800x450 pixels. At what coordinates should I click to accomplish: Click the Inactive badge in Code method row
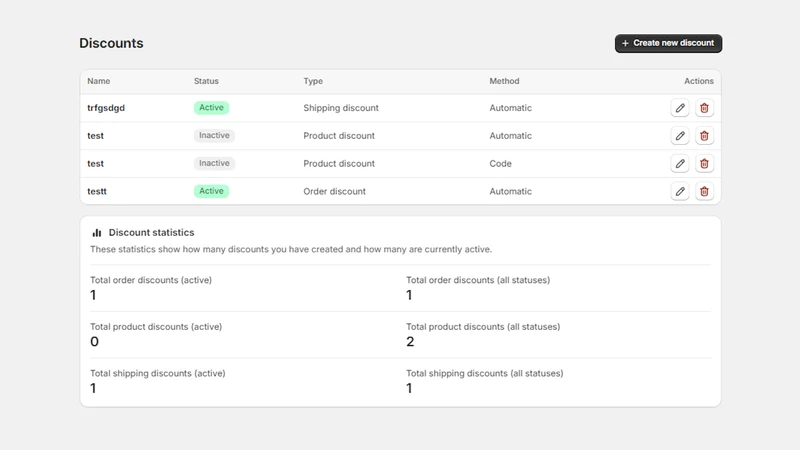pyautogui.click(x=214, y=163)
